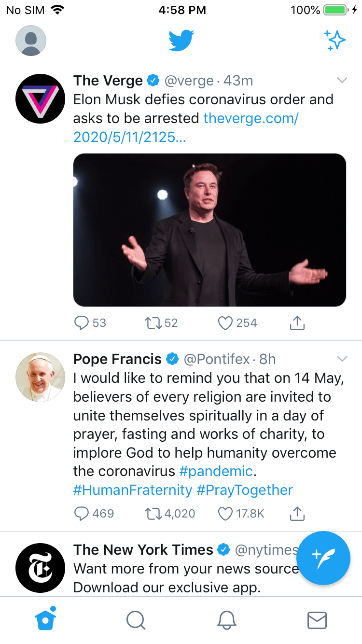Tap the sparkle latest-tweets icon
This screenshot has width=362, height=644.
click(x=335, y=41)
